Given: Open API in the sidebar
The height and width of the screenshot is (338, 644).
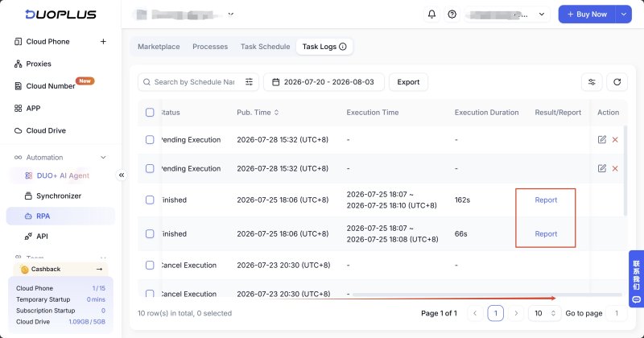Looking at the screenshot, I should 42,236.
